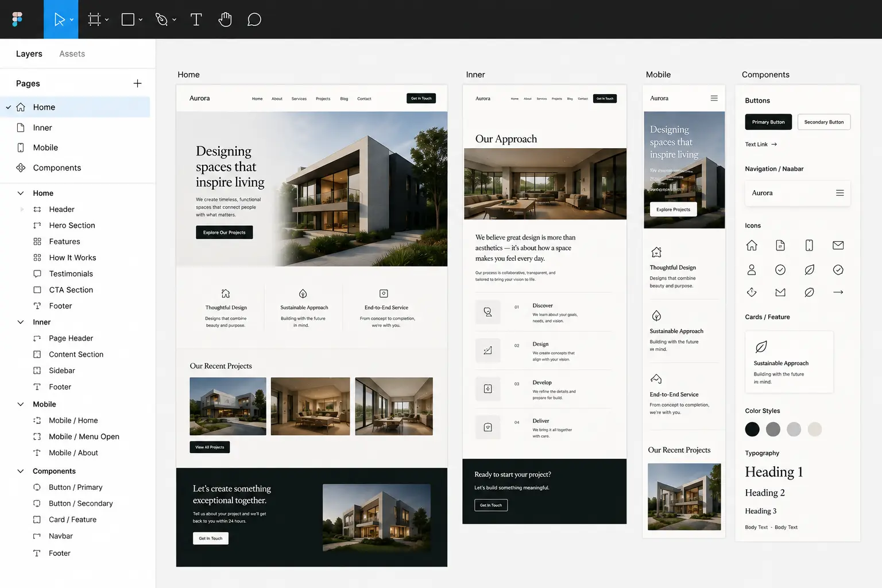
Task: Collapse the Components layer group
Action: [21, 471]
